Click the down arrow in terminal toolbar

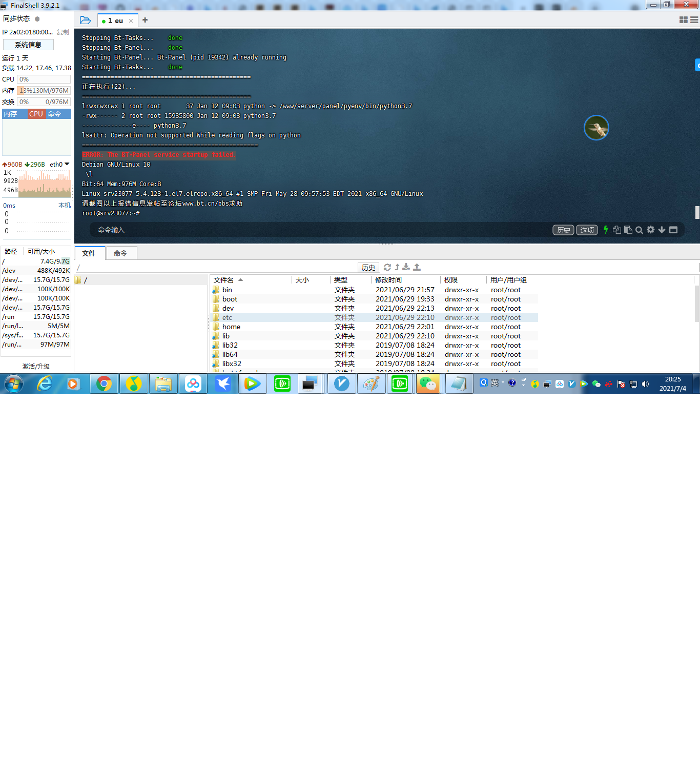(662, 230)
